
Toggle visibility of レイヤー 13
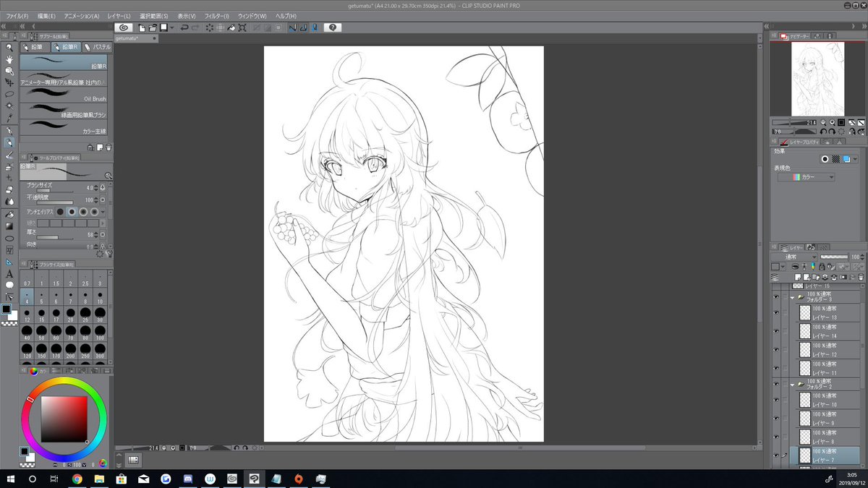[x=776, y=313]
